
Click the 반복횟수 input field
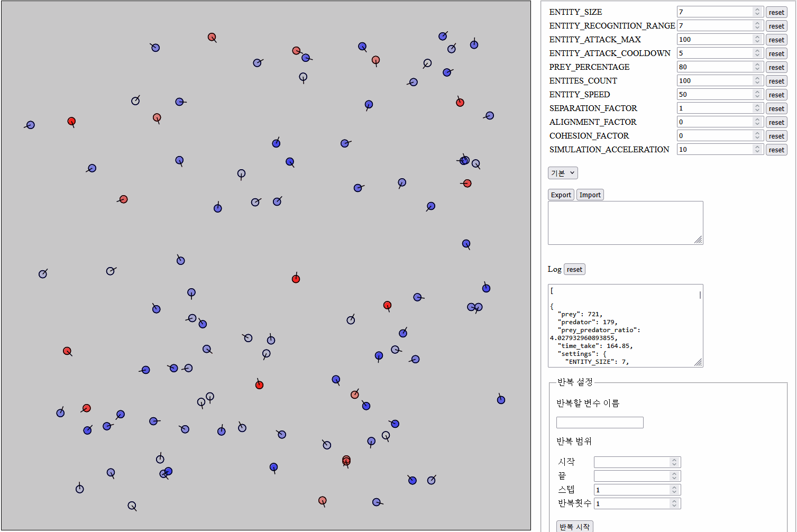click(x=631, y=503)
